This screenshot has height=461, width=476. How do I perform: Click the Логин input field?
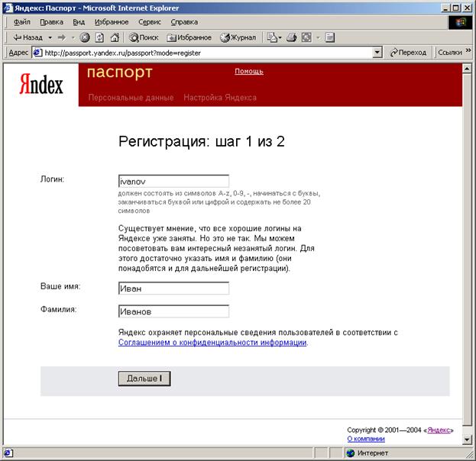pos(173,182)
